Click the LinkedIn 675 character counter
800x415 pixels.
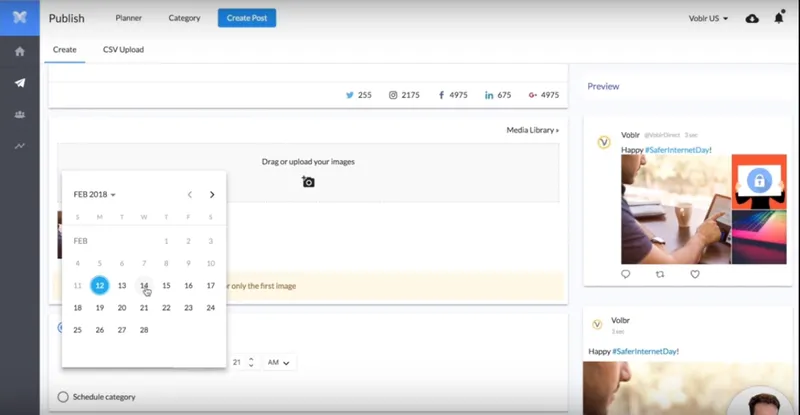497,95
